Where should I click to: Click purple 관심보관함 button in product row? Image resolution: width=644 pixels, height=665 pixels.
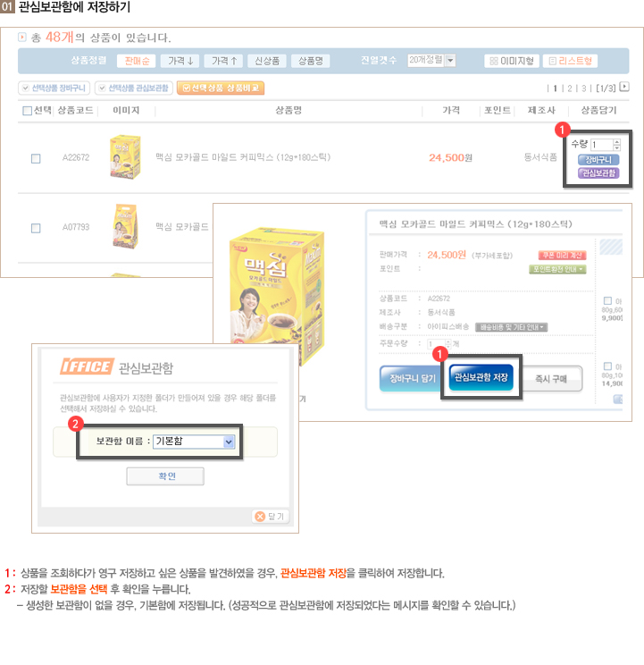tap(598, 173)
